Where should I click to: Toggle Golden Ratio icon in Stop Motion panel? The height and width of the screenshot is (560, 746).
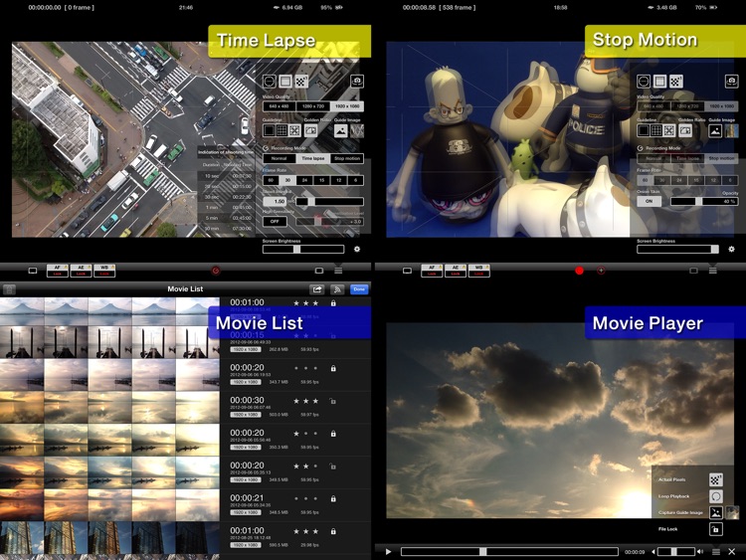click(x=685, y=130)
